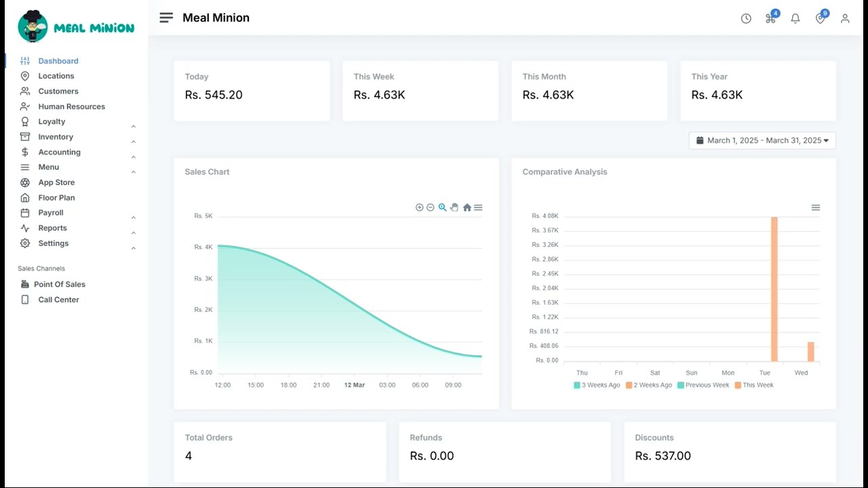Click the Sales Channels section label
Viewport: 868px width, 488px height.
click(41, 268)
